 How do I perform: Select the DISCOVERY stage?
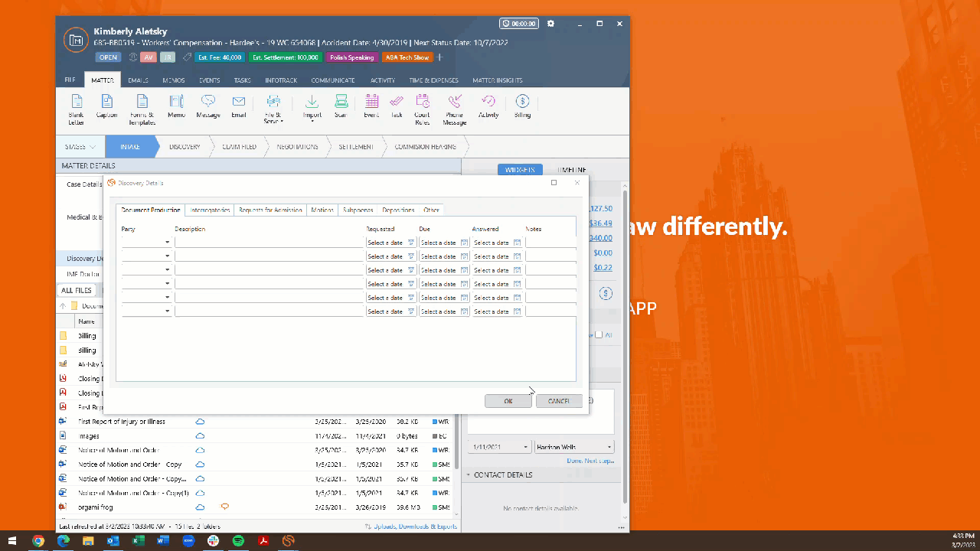click(185, 147)
